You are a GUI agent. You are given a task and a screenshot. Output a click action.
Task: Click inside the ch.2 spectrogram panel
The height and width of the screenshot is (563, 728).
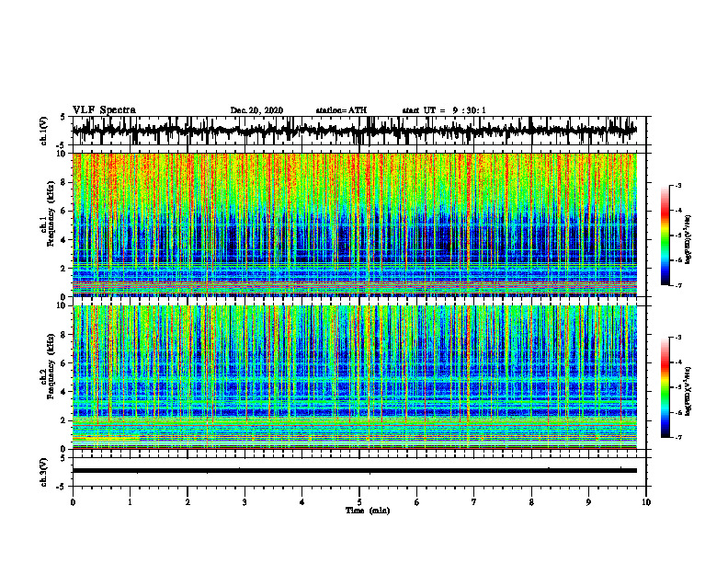[354, 377]
